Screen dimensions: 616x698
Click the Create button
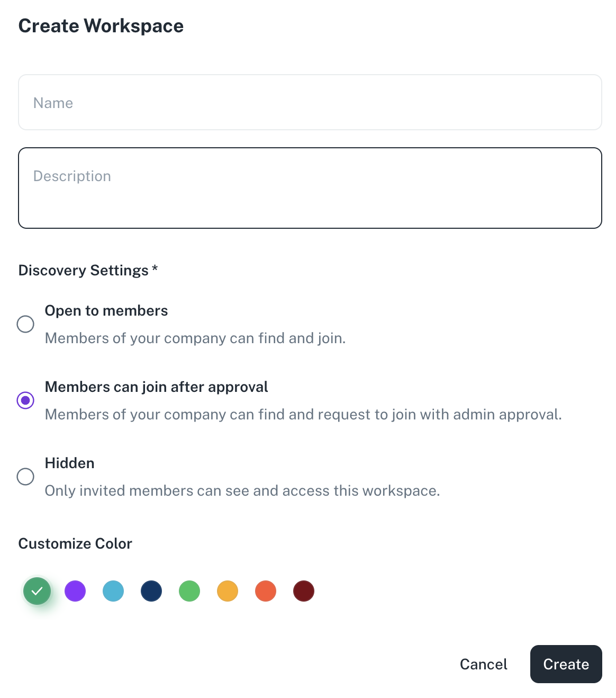(x=566, y=664)
